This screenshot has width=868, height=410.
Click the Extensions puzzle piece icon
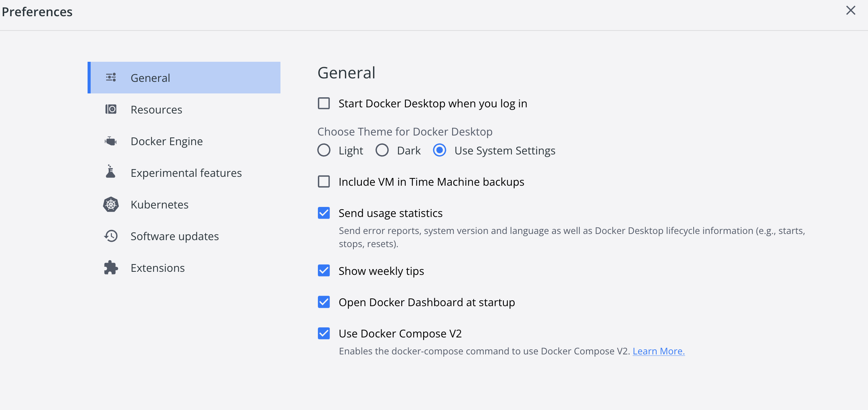pyautogui.click(x=111, y=268)
